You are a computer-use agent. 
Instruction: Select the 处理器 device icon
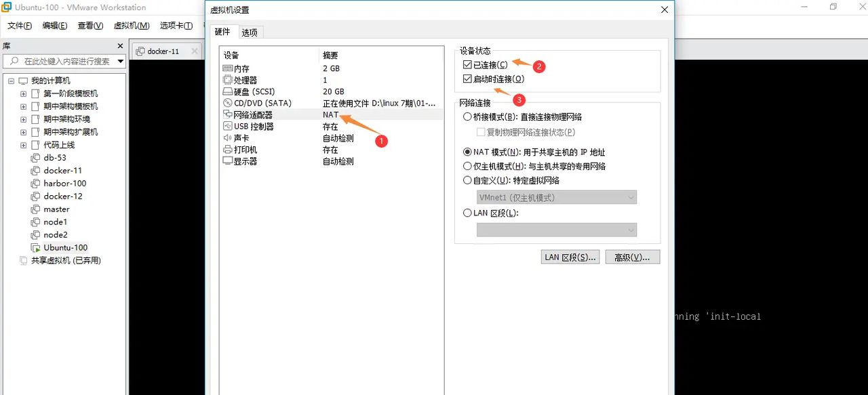pos(226,79)
